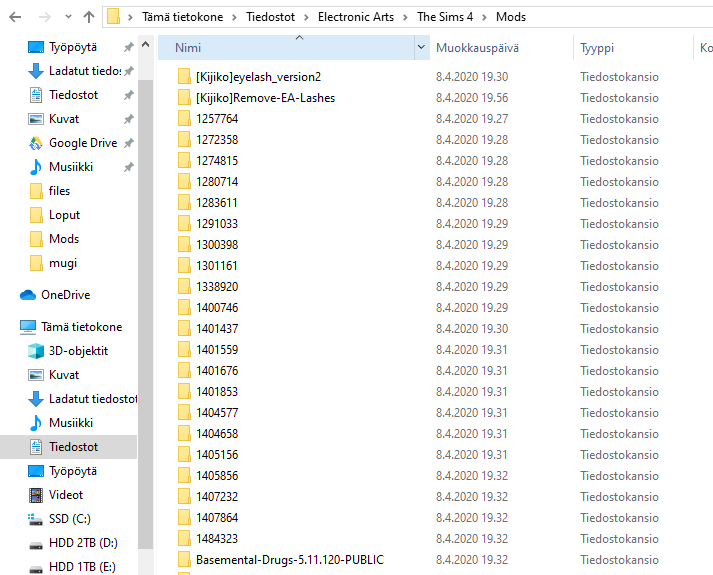This screenshot has width=713, height=575.
Task: Select Työpöytä in Quick access
Action: (x=73, y=47)
